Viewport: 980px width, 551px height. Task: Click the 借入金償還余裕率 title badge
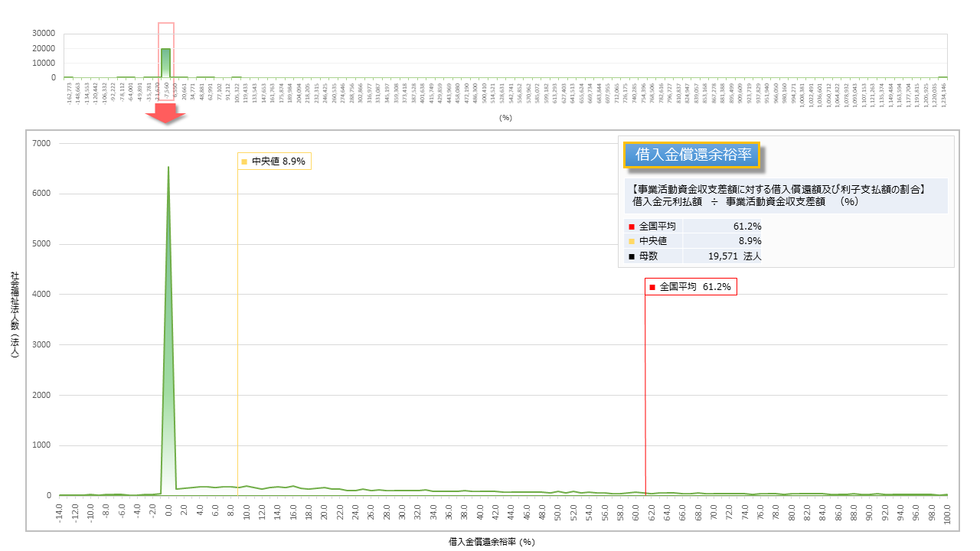691,155
